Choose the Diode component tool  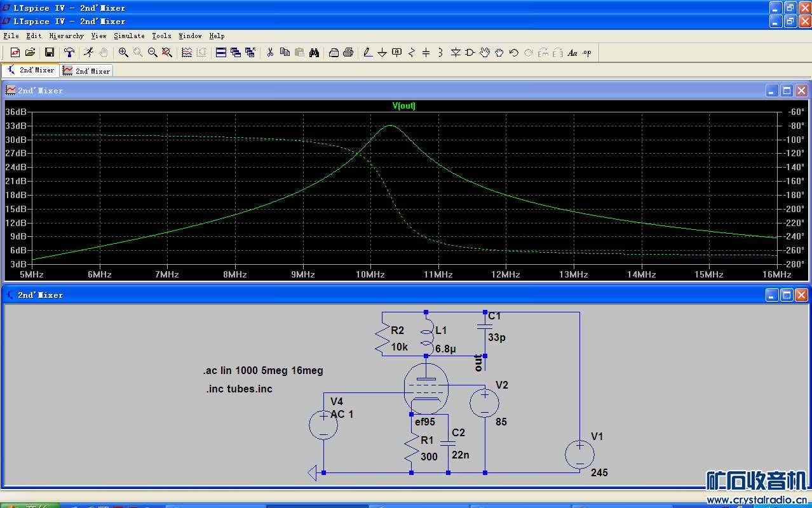point(456,53)
